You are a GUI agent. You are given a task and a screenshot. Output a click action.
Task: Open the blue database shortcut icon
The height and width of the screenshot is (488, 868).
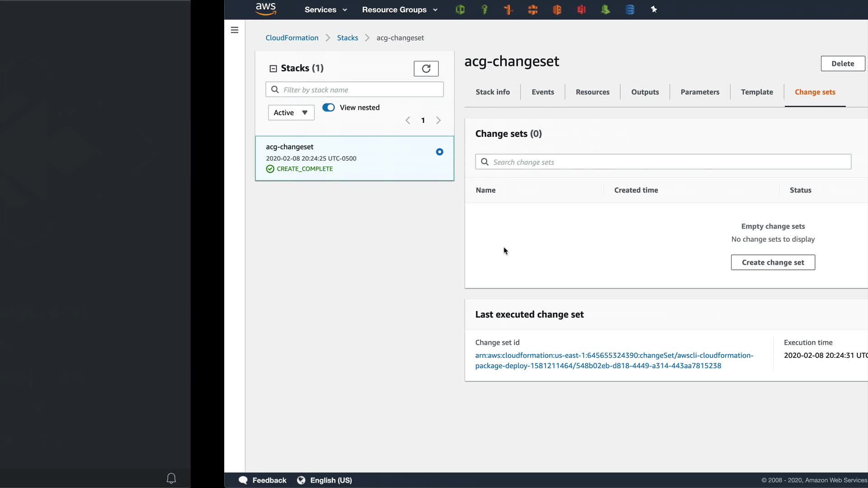(630, 9)
